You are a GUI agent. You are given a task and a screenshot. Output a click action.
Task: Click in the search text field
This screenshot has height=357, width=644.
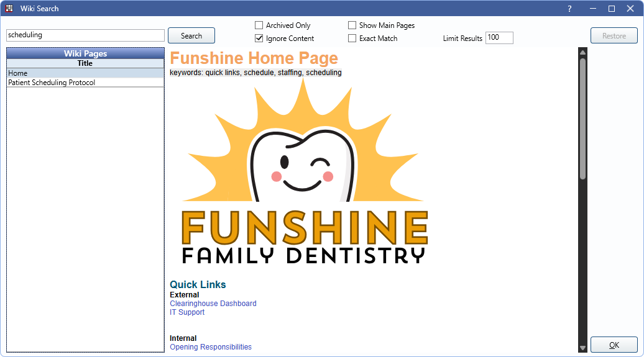(x=85, y=35)
